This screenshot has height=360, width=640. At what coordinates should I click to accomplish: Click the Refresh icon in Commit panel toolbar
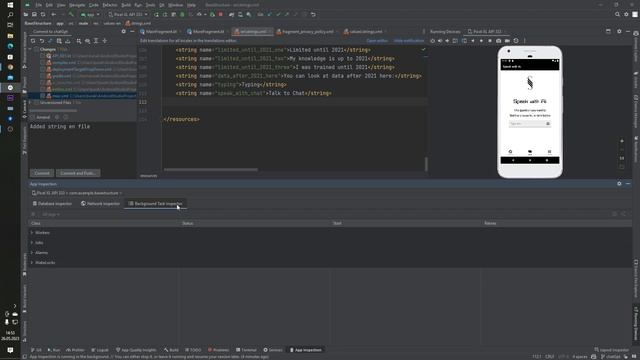(x=33, y=41)
